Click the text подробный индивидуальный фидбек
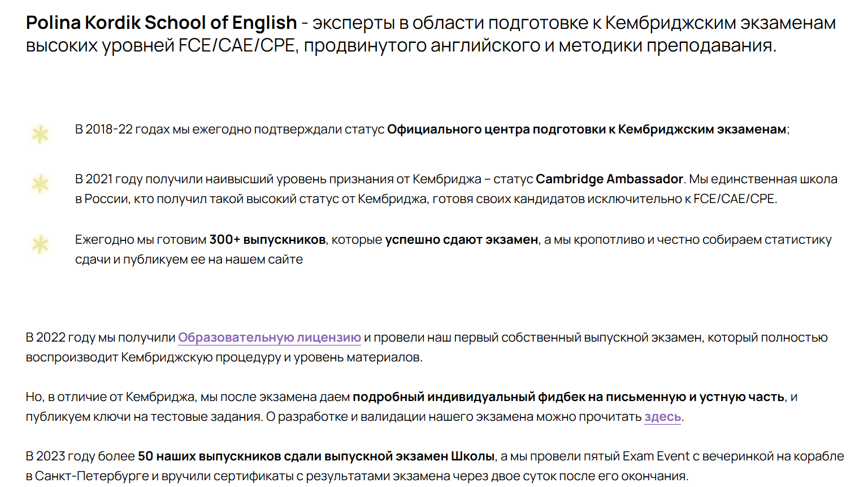The image size is (868, 487). (x=461, y=397)
